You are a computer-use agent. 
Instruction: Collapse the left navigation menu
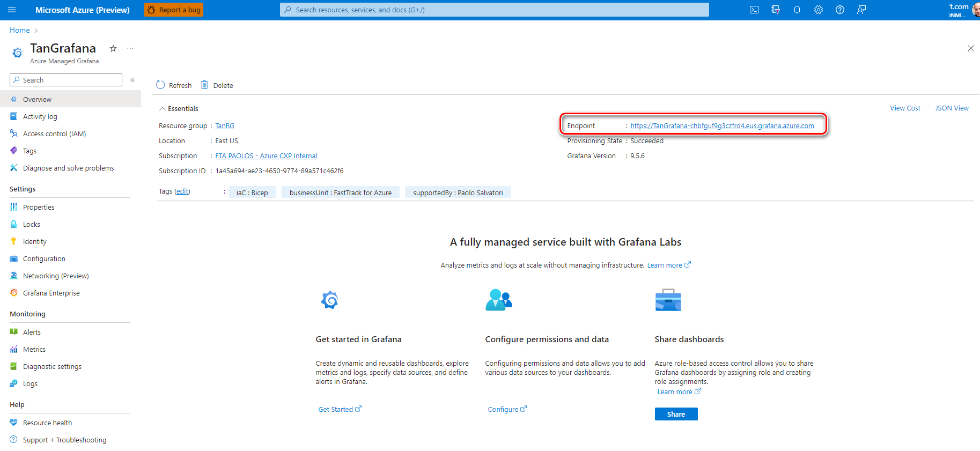[x=132, y=80]
